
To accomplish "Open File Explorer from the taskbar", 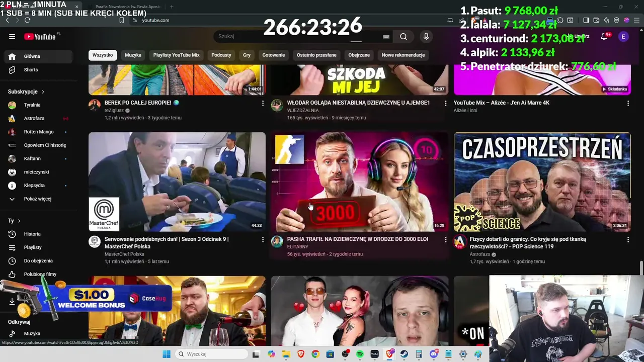I will click(x=286, y=354).
